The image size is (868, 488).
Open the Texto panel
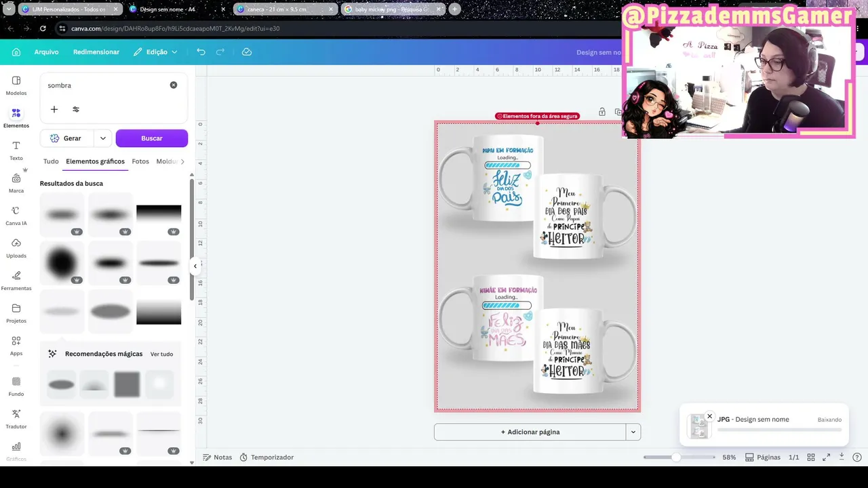pos(16,150)
